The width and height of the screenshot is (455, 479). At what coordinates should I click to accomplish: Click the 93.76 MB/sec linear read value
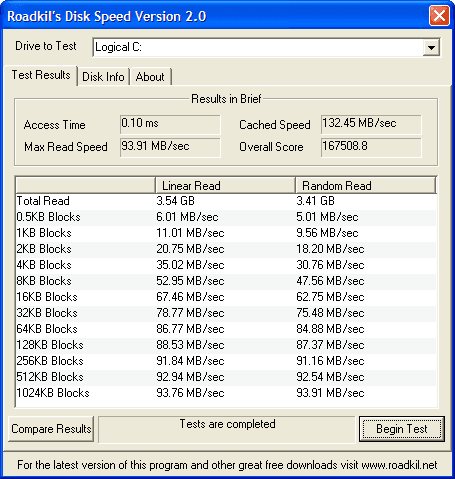click(x=190, y=393)
